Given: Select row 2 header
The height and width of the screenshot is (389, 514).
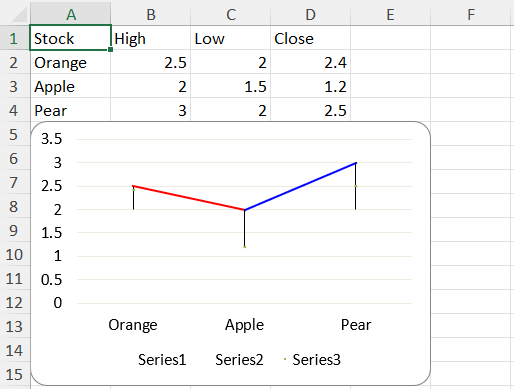Looking at the screenshot, I should click(x=15, y=62).
